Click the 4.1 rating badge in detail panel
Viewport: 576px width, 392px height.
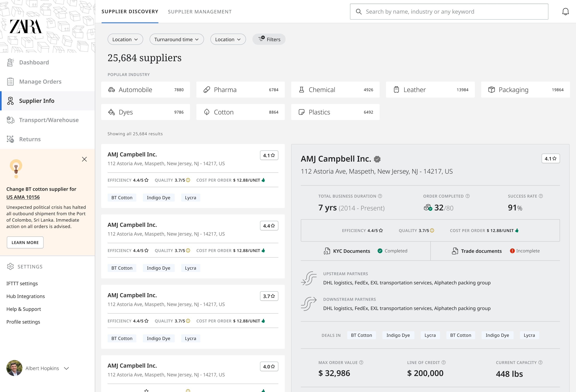[x=550, y=159]
